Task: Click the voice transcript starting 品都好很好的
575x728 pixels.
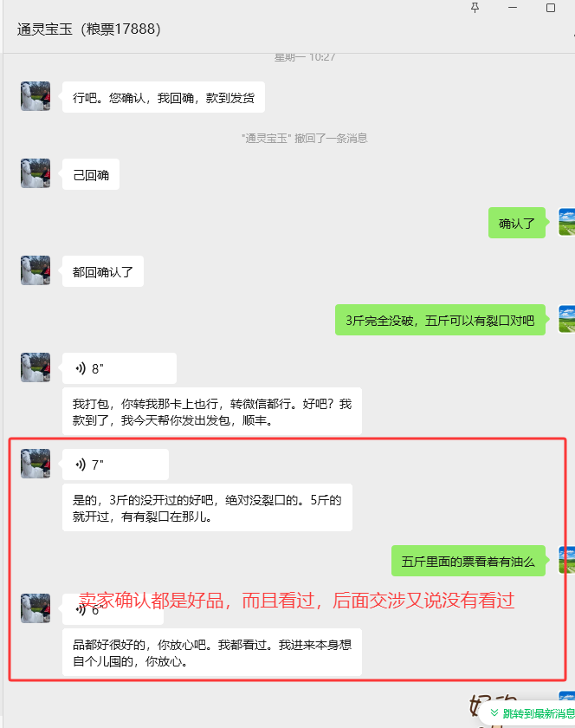Action: [x=212, y=653]
